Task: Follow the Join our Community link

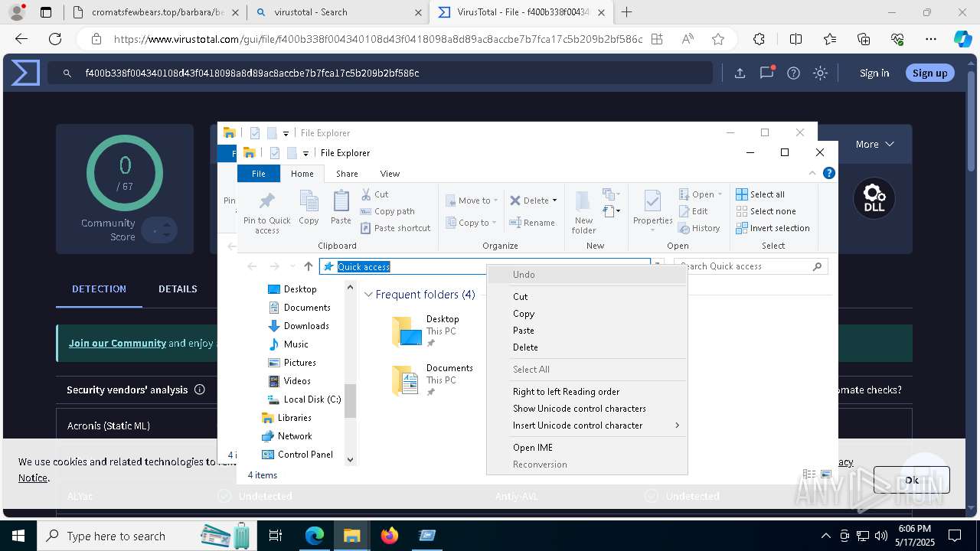Action: pyautogui.click(x=117, y=343)
